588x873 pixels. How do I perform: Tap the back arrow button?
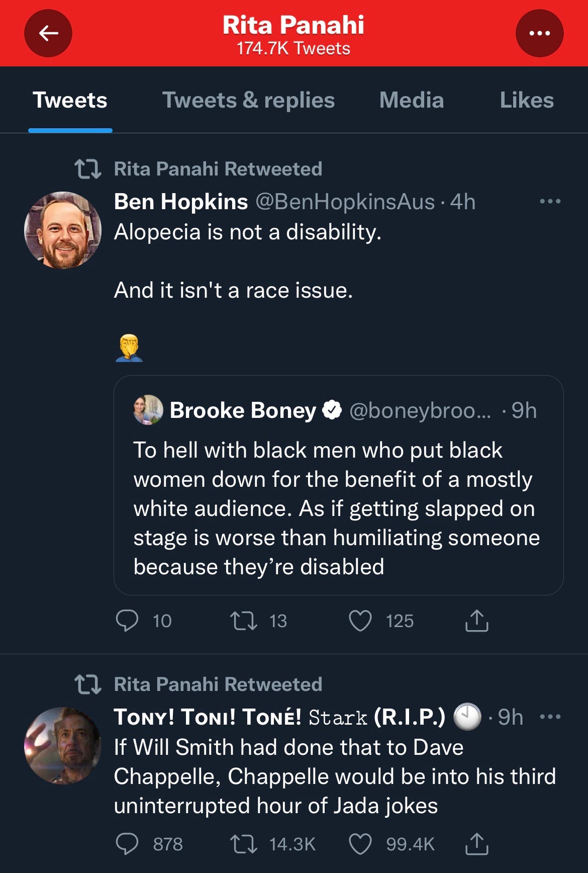coord(48,33)
